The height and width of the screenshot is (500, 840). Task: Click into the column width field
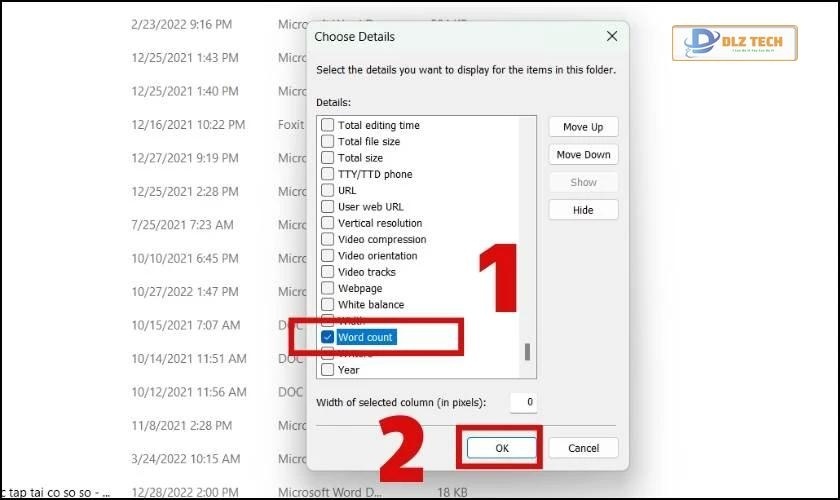tap(523, 402)
